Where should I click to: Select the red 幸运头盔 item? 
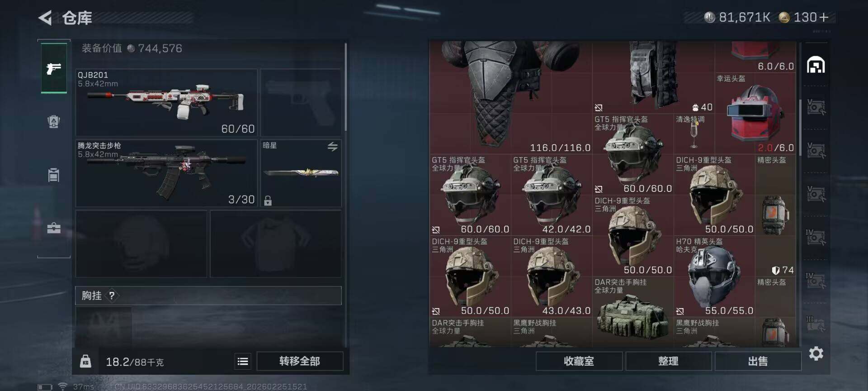[x=755, y=114]
